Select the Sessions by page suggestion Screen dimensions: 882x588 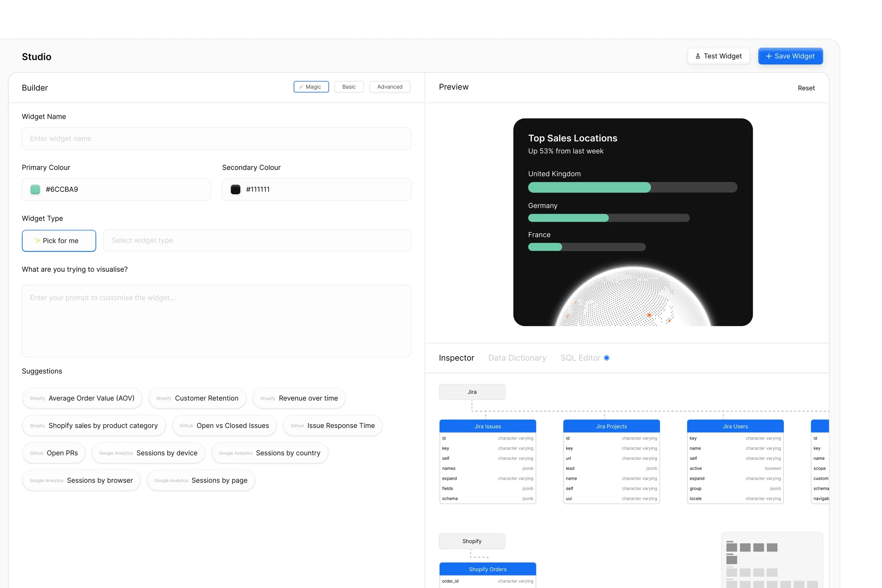point(201,481)
